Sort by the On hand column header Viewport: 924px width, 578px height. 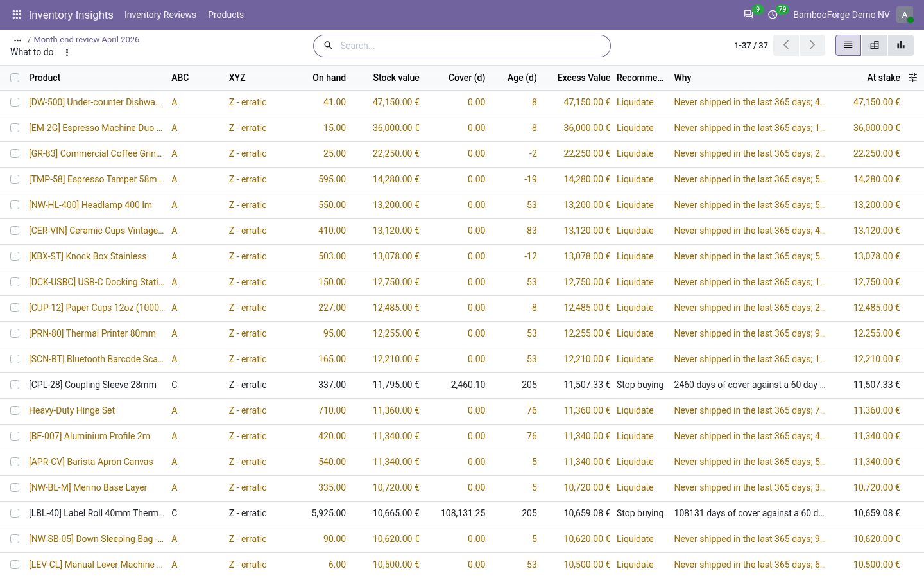coord(329,78)
